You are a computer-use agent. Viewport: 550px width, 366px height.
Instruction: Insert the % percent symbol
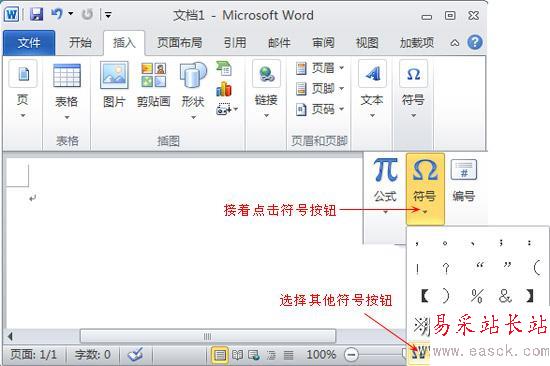477,296
